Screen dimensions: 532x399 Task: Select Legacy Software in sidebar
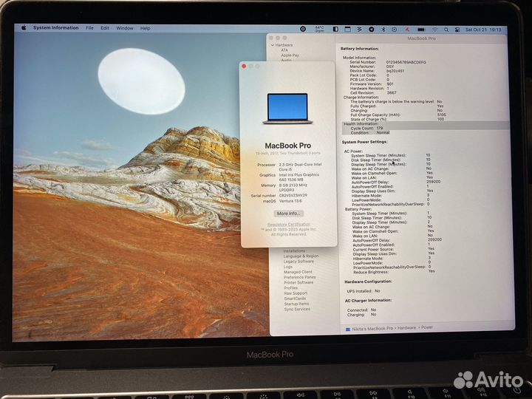click(299, 262)
